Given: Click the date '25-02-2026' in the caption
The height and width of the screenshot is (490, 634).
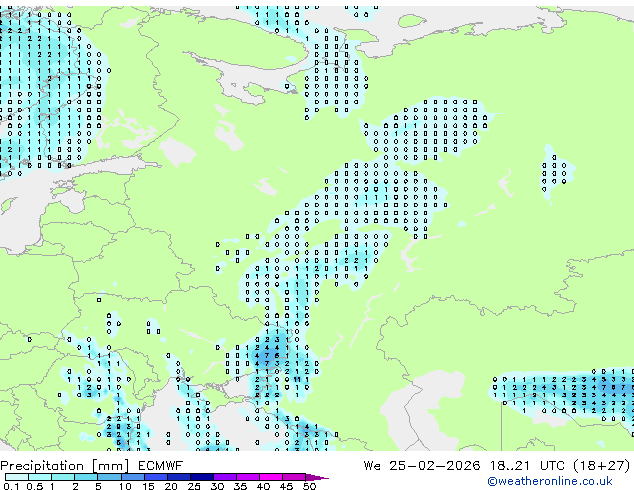Looking at the screenshot, I should pos(435,466).
